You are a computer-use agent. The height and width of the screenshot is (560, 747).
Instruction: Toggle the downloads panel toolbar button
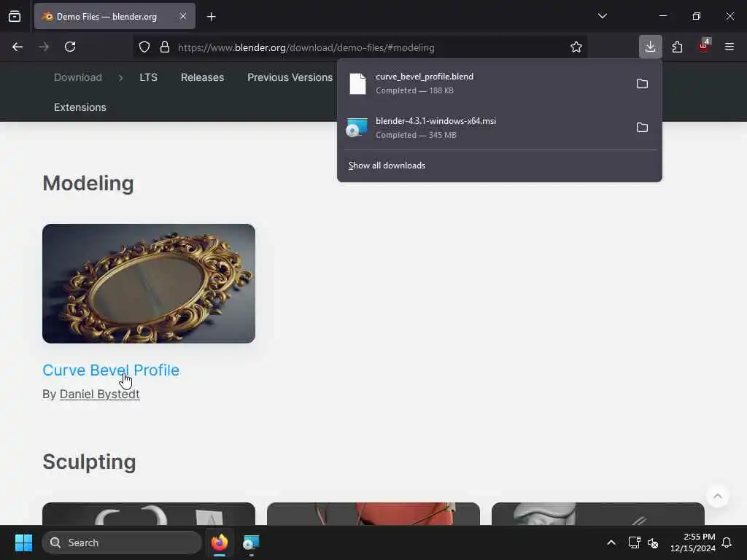click(x=650, y=47)
